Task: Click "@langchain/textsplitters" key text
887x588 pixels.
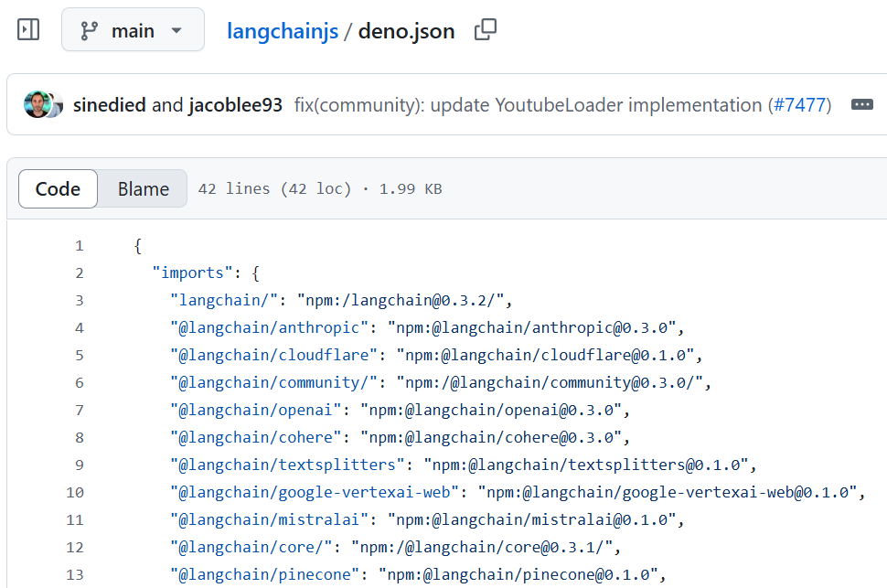Action: (287, 465)
